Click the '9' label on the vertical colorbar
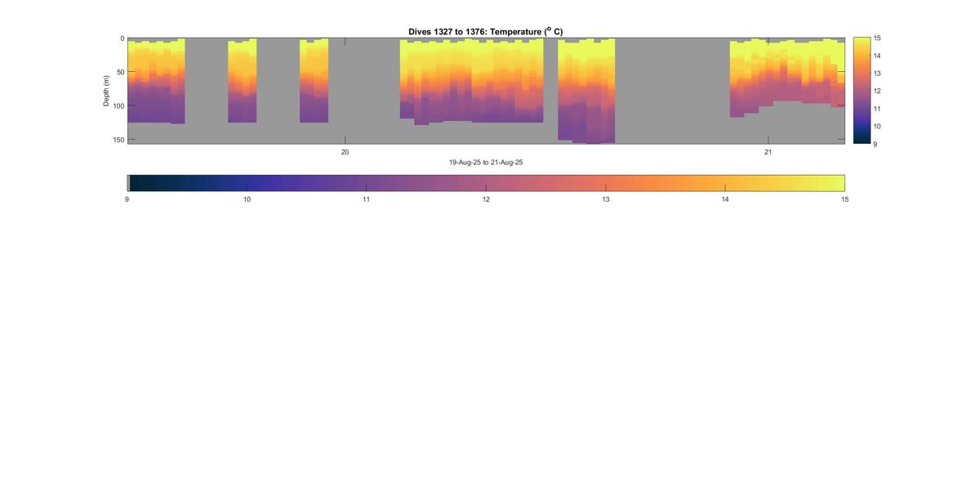 (875, 144)
